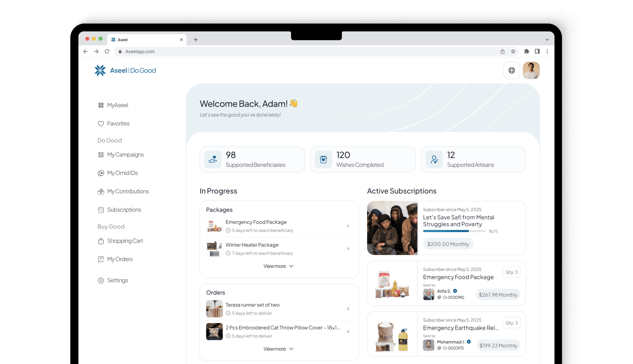The image size is (633, 364).
Task: Click the globe language icon
Action: click(x=511, y=70)
